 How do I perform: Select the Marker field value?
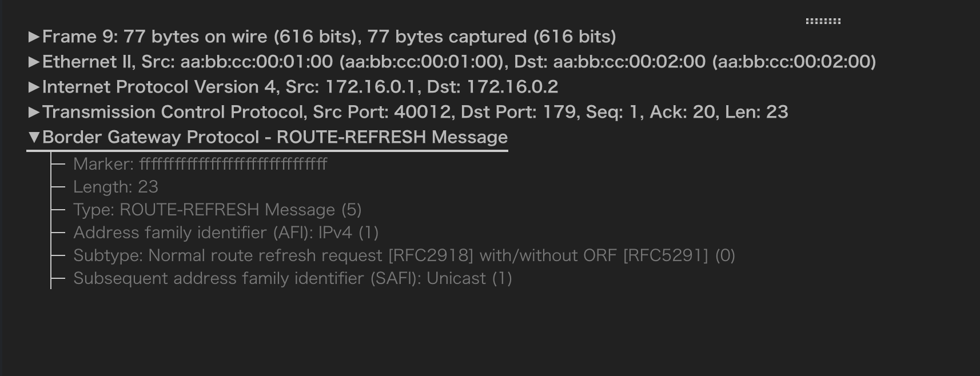click(x=199, y=164)
